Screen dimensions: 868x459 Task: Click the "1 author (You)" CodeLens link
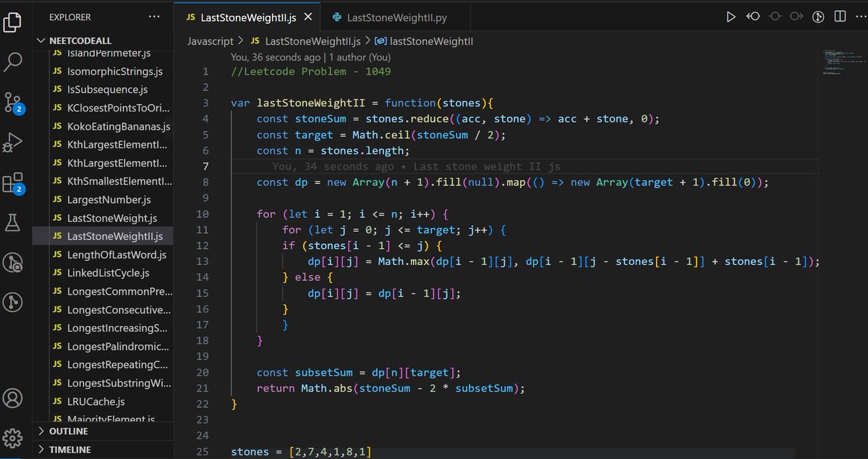tap(359, 56)
